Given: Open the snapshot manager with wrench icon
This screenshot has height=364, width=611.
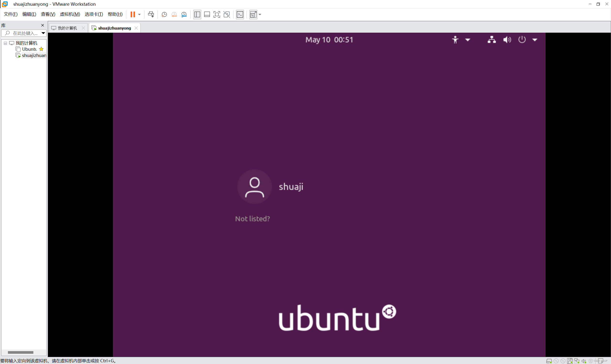Looking at the screenshot, I should (184, 15).
